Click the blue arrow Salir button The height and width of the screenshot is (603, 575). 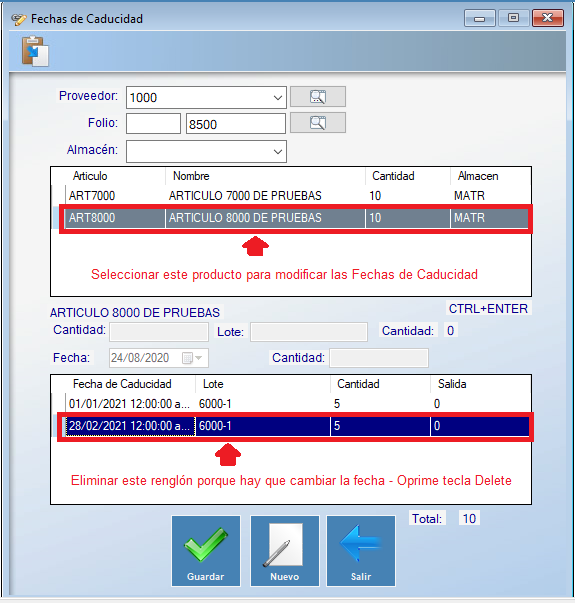(x=361, y=551)
